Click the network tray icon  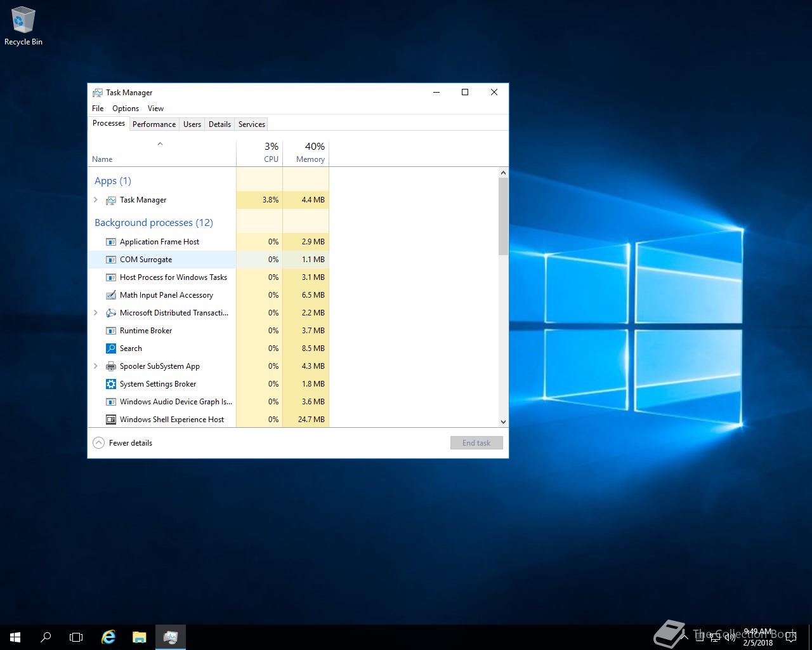click(715, 637)
